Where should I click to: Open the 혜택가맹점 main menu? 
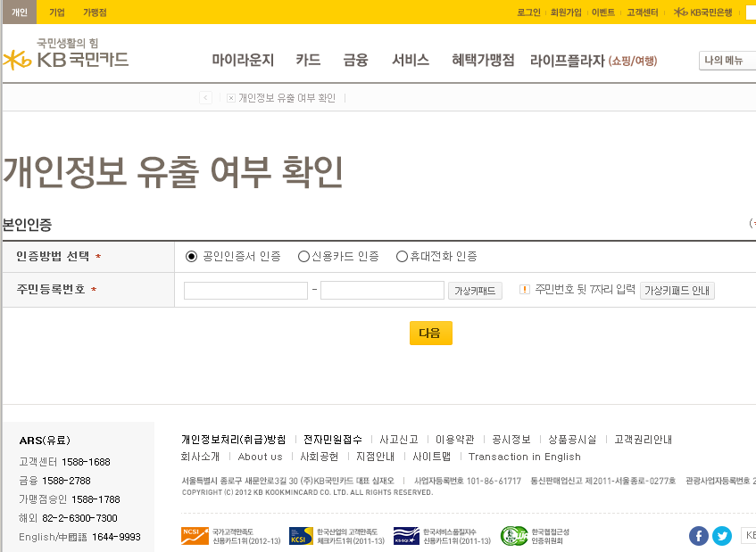pyautogui.click(x=483, y=61)
